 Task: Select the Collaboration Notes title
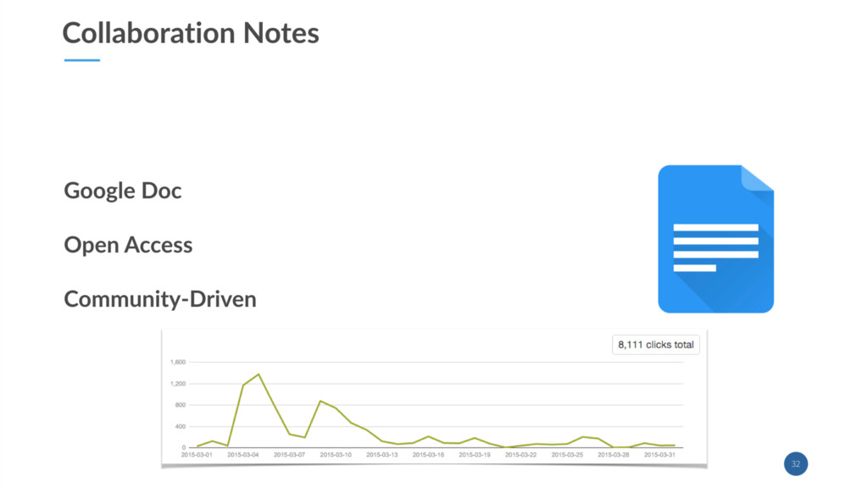point(191,33)
